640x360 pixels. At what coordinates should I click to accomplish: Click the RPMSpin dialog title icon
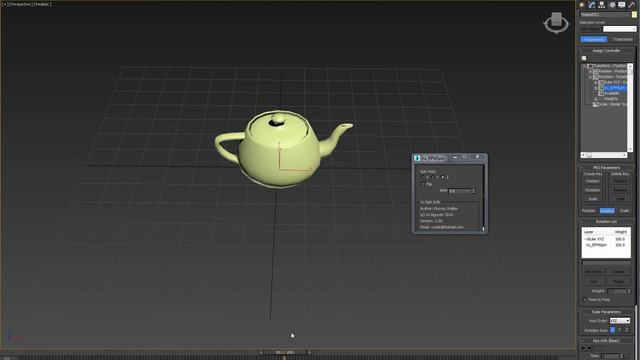pyautogui.click(x=417, y=158)
